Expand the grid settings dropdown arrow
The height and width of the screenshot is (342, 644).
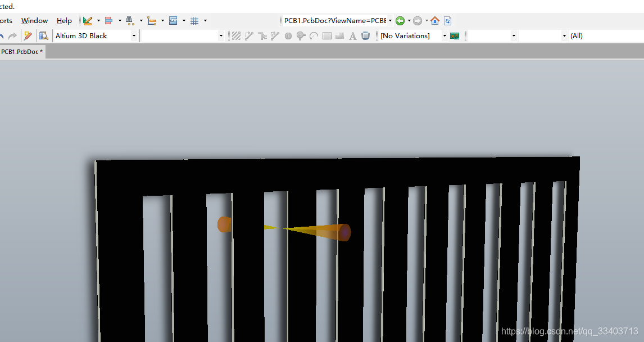click(205, 21)
